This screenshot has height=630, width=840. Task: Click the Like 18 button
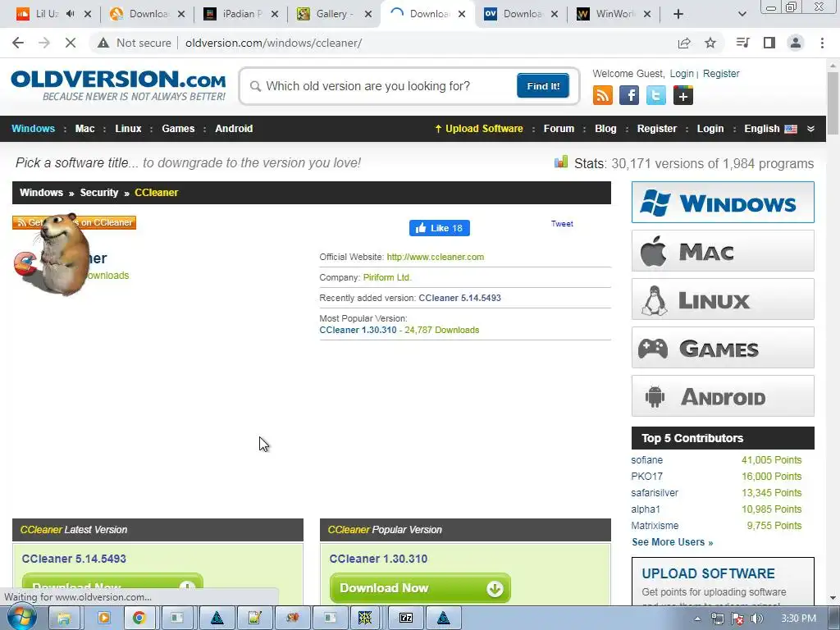pos(440,228)
